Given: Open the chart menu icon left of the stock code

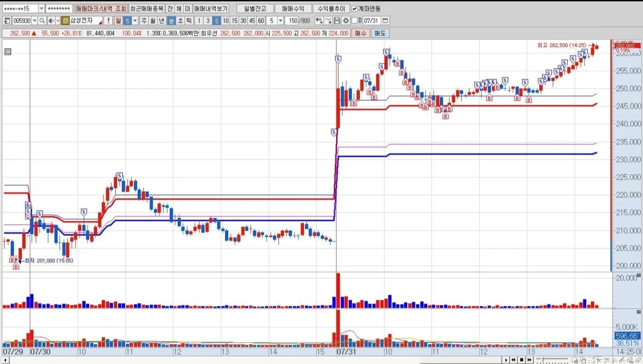Looking at the screenshot, I should [x=7, y=21].
